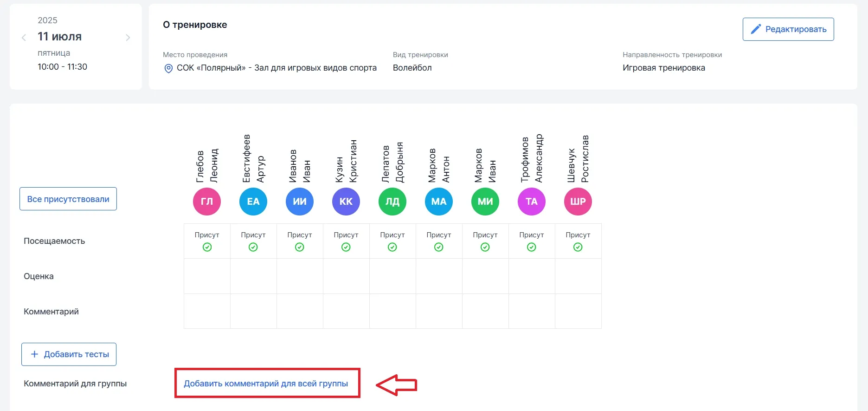
Task: Click the Оценка cell for Марков Антон
Action: (439, 276)
